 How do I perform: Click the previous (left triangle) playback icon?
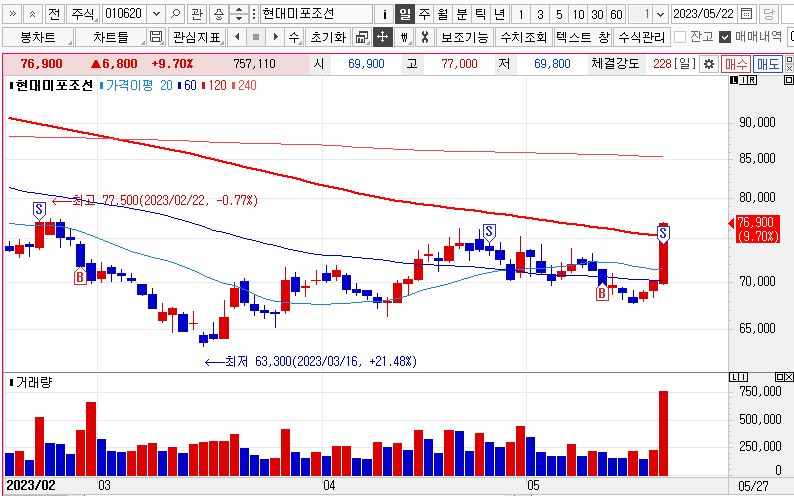[237, 37]
